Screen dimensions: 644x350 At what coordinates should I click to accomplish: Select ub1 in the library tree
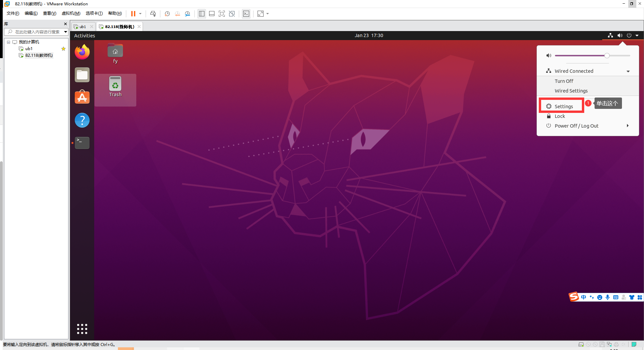point(29,49)
